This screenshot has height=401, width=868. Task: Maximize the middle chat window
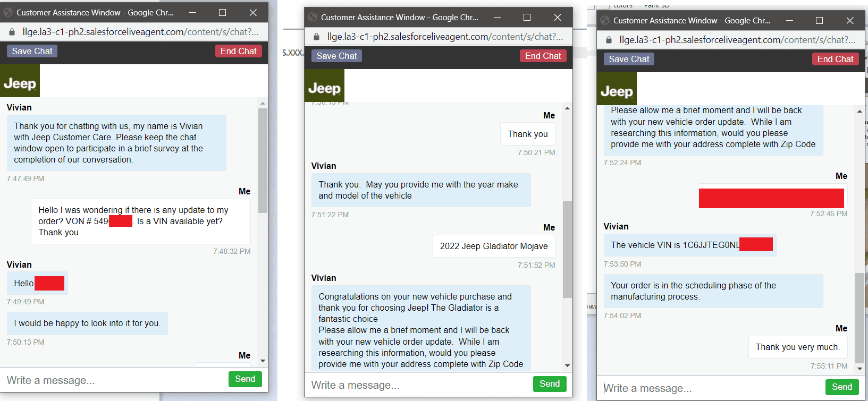click(527, 17)
